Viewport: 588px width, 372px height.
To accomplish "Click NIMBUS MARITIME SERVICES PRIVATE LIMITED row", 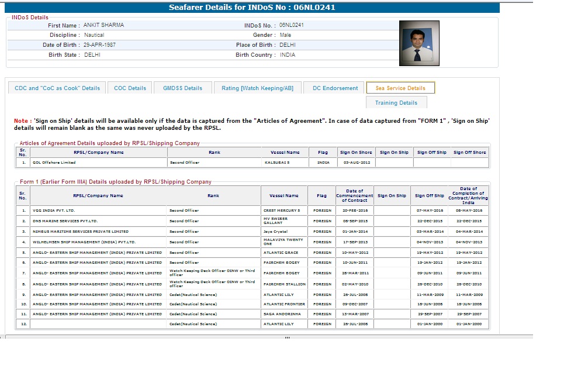I will pos(81,232).
